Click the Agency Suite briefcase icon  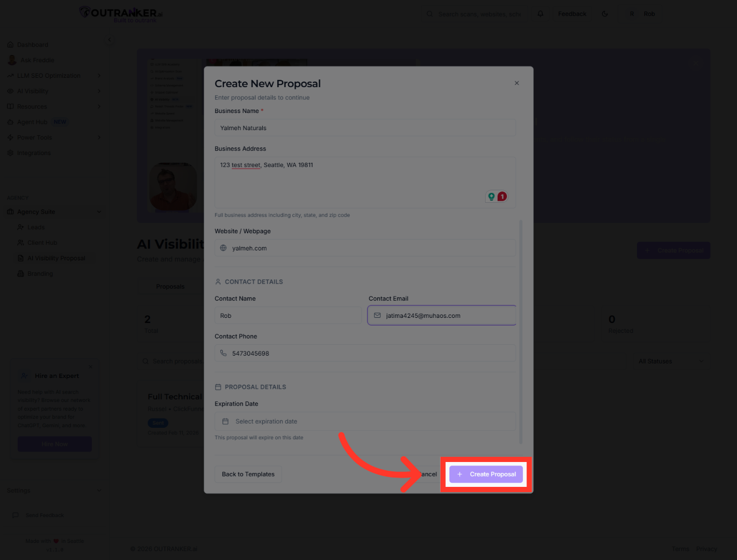(10, 212)
